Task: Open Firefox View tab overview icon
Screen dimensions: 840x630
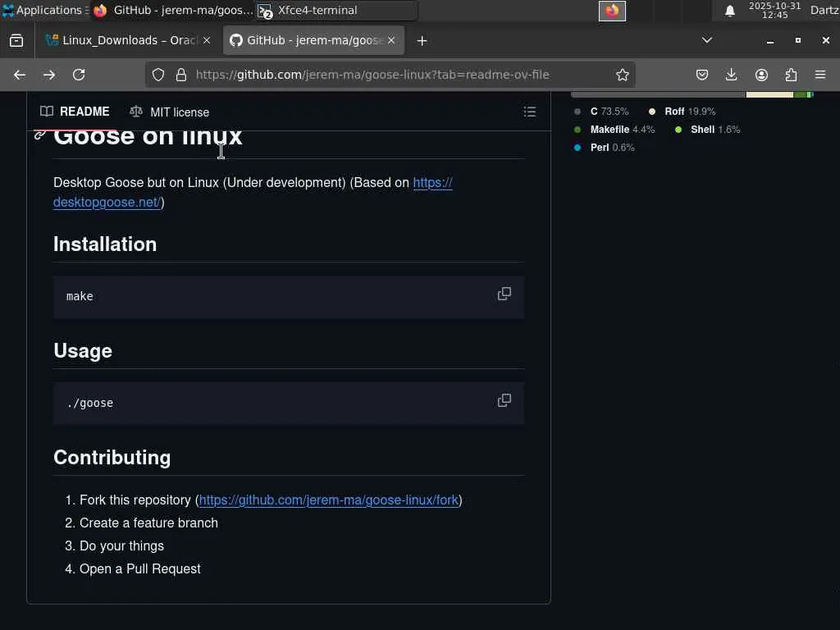Action: point(16,41)
